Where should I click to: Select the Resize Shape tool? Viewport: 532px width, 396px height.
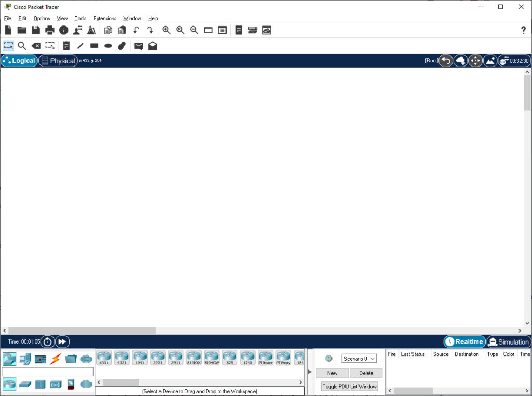pyautogui.click(x=50, y=45)
